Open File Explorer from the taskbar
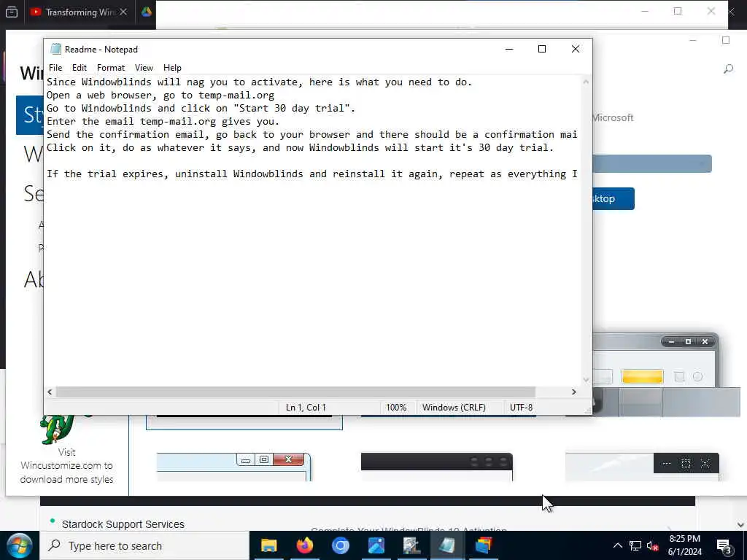The height and width of the screenshot is (560, 747). tap(268, 545)
